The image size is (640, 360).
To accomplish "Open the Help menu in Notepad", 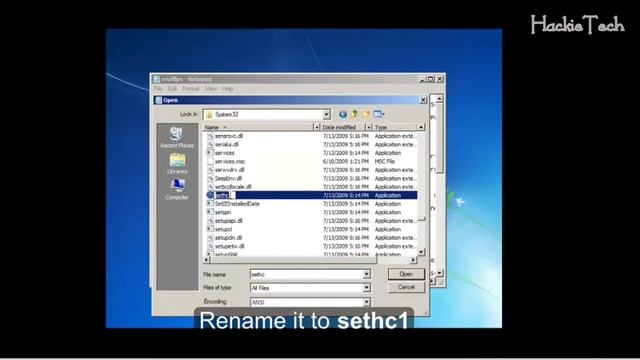I will [228, 89].
